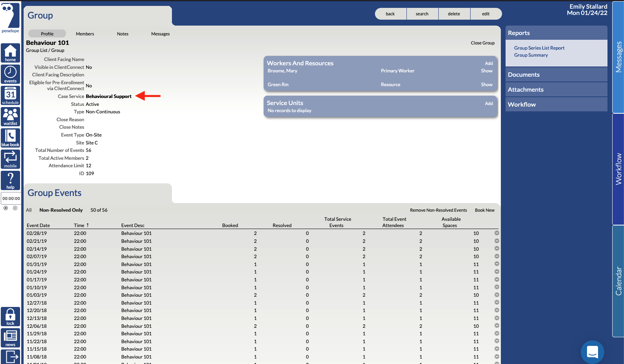Image resolution: width=624 pixels, height=364 pixels.
Task: Expand the Attachments panel
Action: coord(556,90)
